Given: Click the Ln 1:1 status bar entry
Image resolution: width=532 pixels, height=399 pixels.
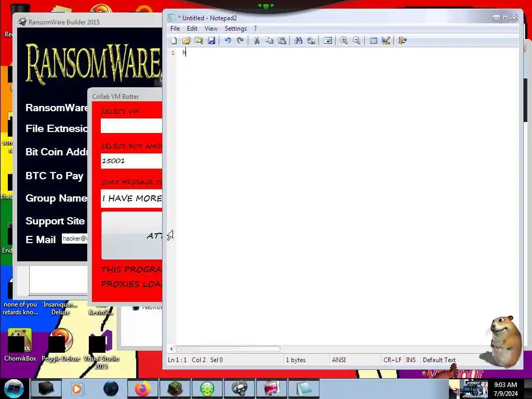Looking at the screenshot, I should 177,360.
